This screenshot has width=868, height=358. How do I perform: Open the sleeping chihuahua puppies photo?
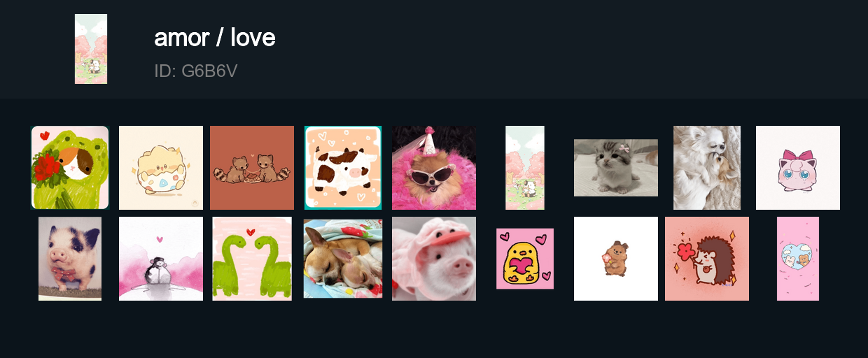(343, 259)
